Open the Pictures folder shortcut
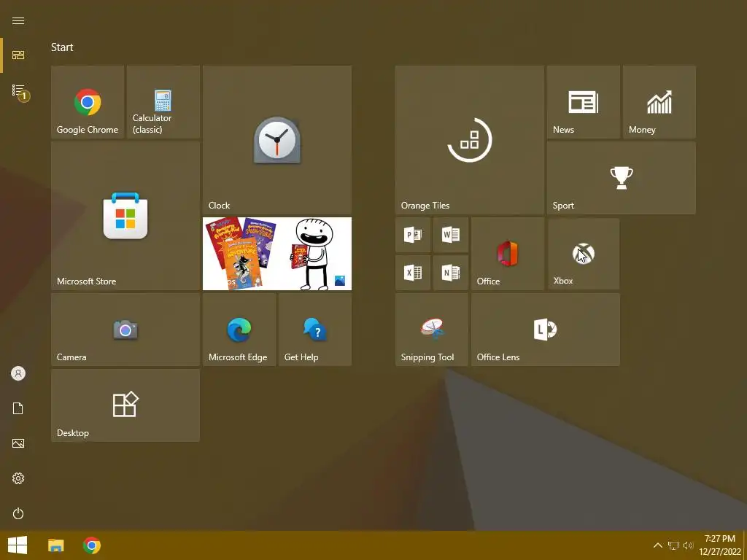The width and height of the screenshot is (747, 560). coord(18,443)
